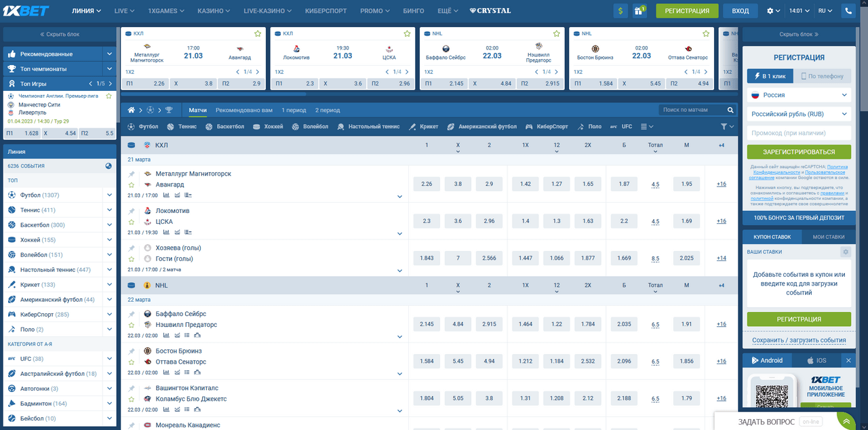Select Американский футбол in sports bar

pos(481,127)
